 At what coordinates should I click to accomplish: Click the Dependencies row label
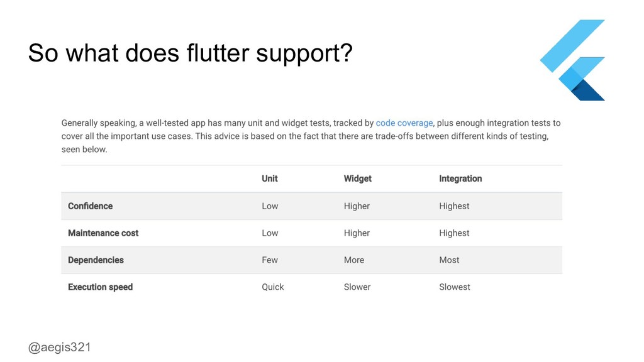96,260
